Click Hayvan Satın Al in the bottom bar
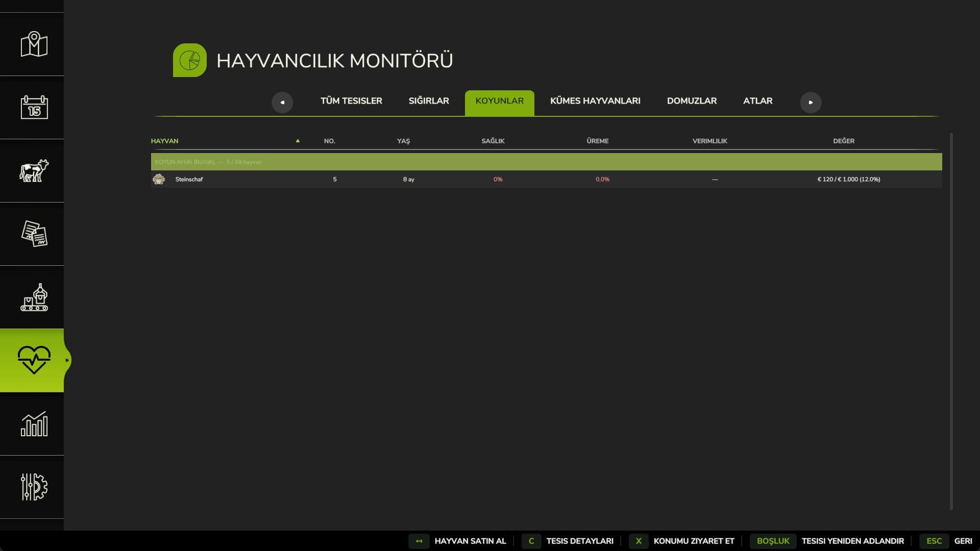 (x=470, y=541)
